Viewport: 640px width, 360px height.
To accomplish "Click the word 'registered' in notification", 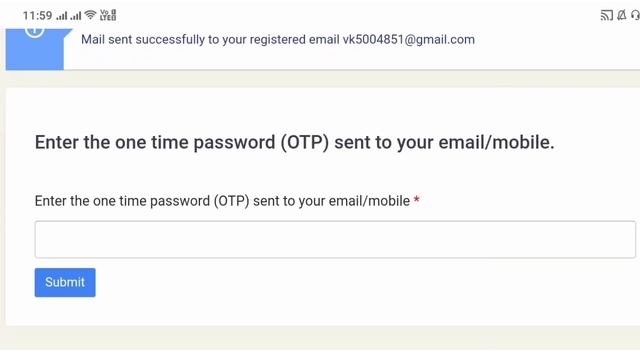I will 278,40.
